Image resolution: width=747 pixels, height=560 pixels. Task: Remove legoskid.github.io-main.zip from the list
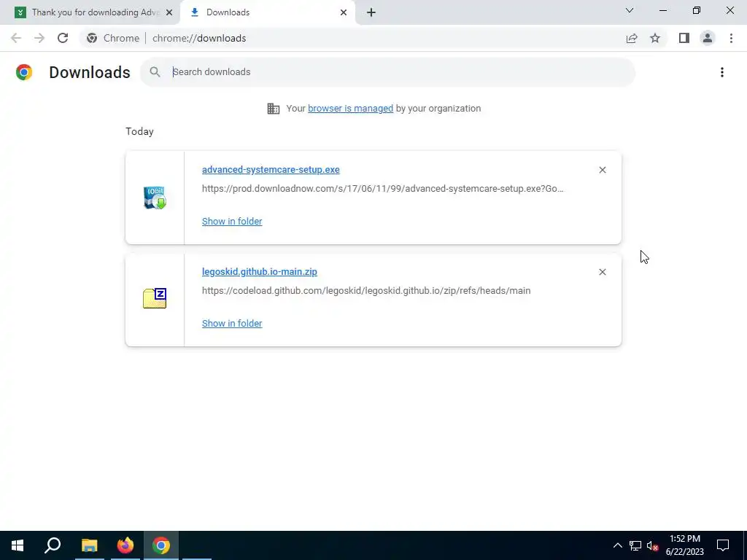click(602, 272)
